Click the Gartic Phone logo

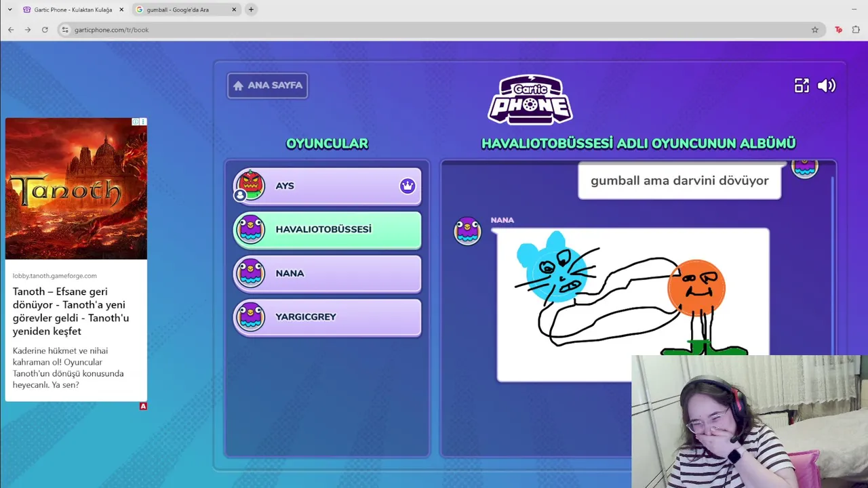[530, 100]
